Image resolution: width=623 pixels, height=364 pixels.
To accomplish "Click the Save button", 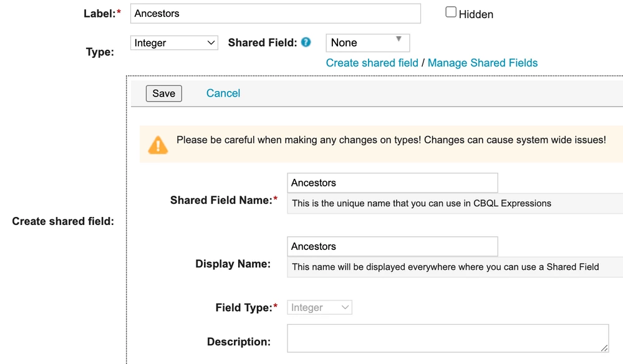I will (163, 93).
